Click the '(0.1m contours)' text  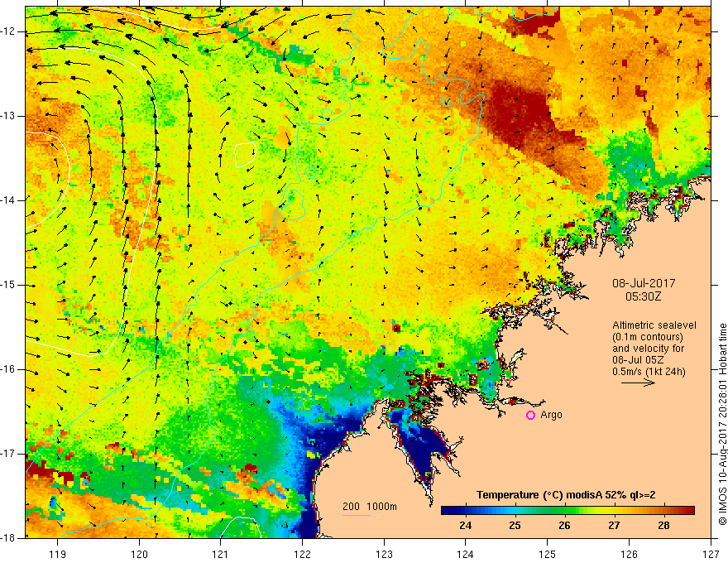coord(648,337)
